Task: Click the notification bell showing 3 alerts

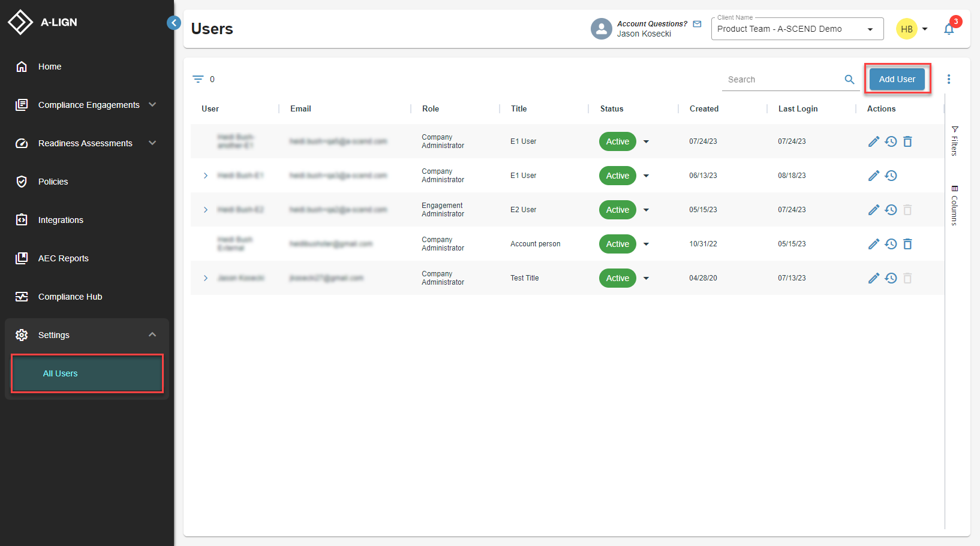Action: tap(949, 28)
